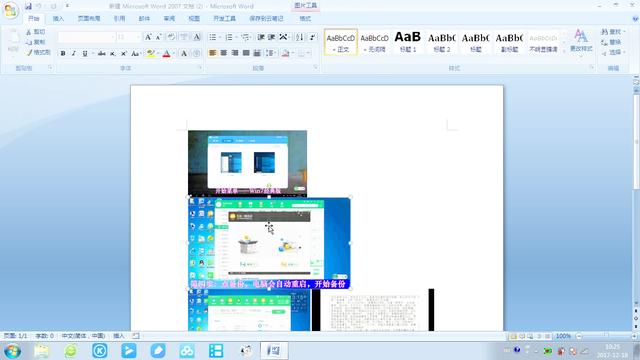Open the round Office button menu
The width and height of the screenshot is (640, 360).
pyautogui.click(x=10, y=10)
